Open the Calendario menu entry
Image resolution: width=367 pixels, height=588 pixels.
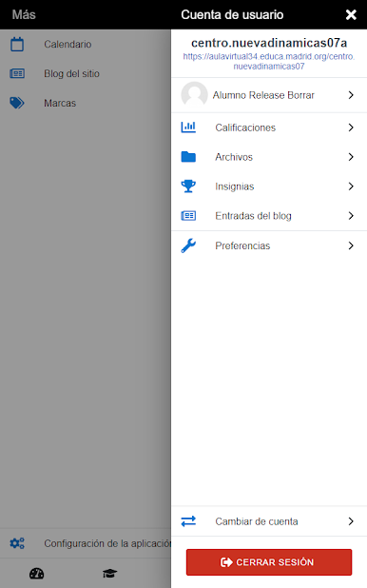click(x=86, y=45)
